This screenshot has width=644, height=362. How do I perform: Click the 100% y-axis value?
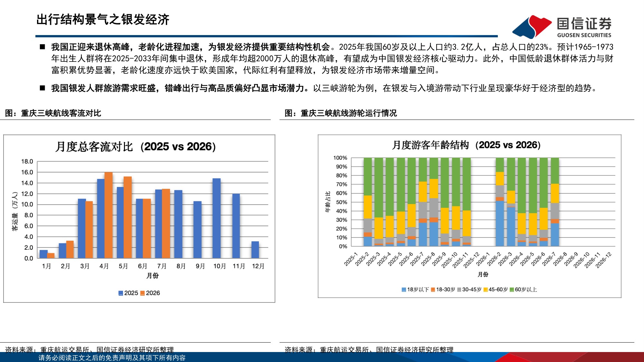coord(340,158)
